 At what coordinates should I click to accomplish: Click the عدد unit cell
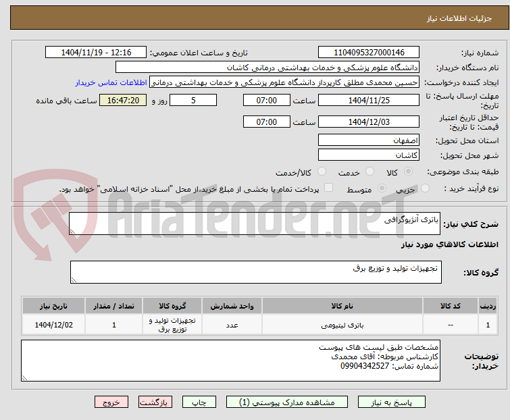[232, 325]
